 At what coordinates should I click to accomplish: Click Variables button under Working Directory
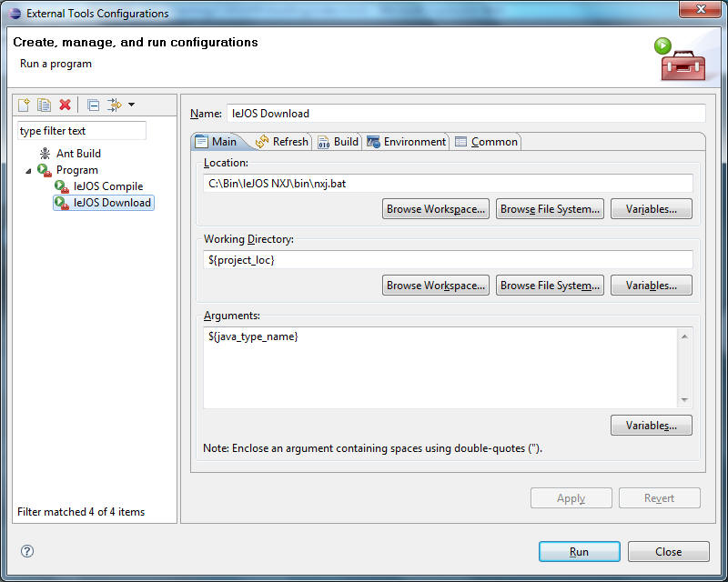point(651,285)
